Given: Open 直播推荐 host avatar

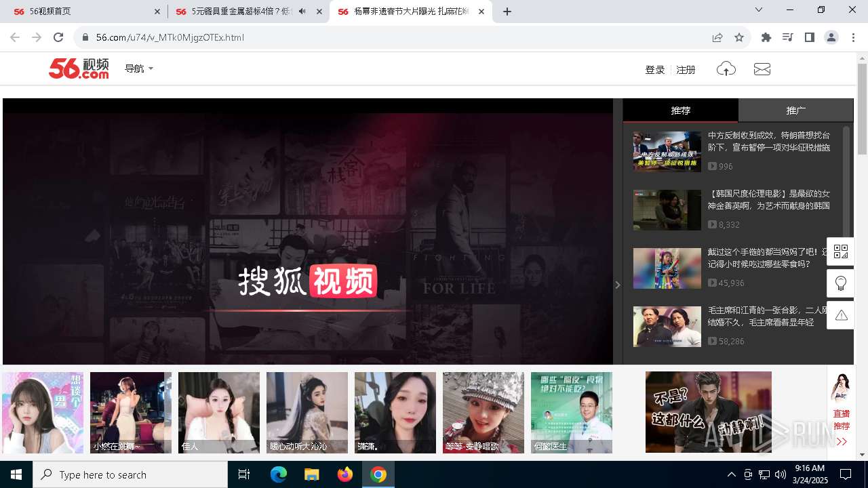Looking at the screenshot, I should click(x=842, y=388).
